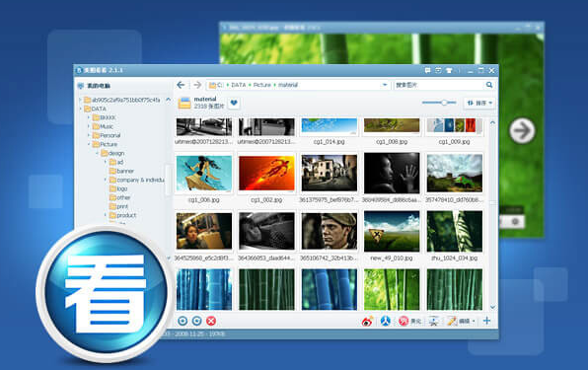The width and height of the screenshot is (588, 370).
Task: Click the My Computer icon in sidebar header
Action: point(80,86)
